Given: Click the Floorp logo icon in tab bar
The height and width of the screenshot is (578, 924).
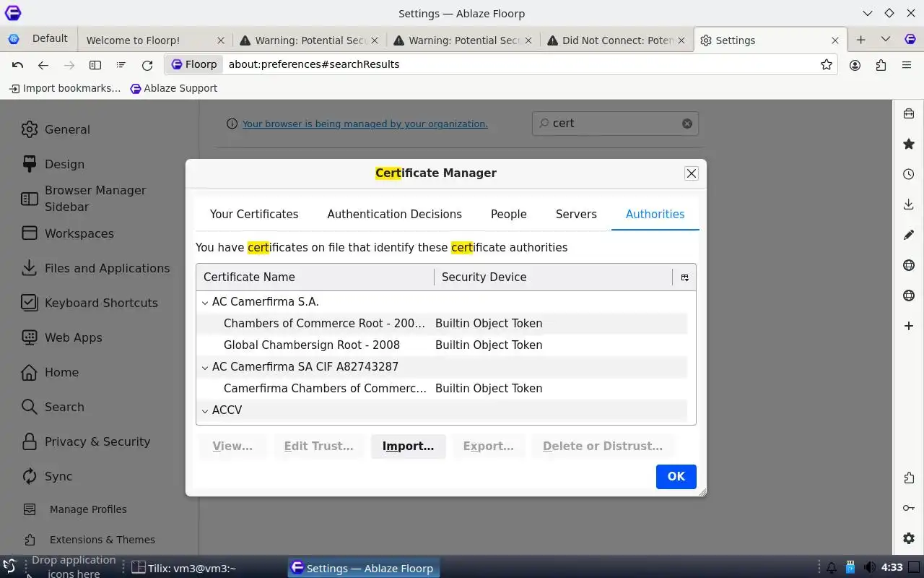Looking at the screenshot, I should [910, 40].
